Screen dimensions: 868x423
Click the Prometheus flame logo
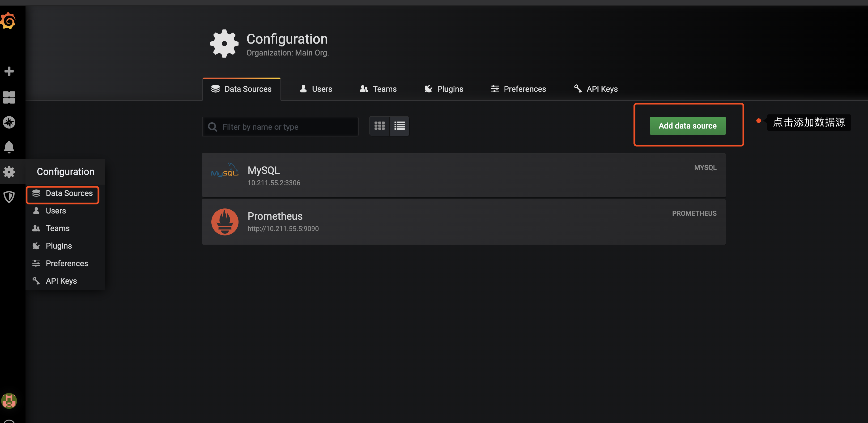point(225,222)
